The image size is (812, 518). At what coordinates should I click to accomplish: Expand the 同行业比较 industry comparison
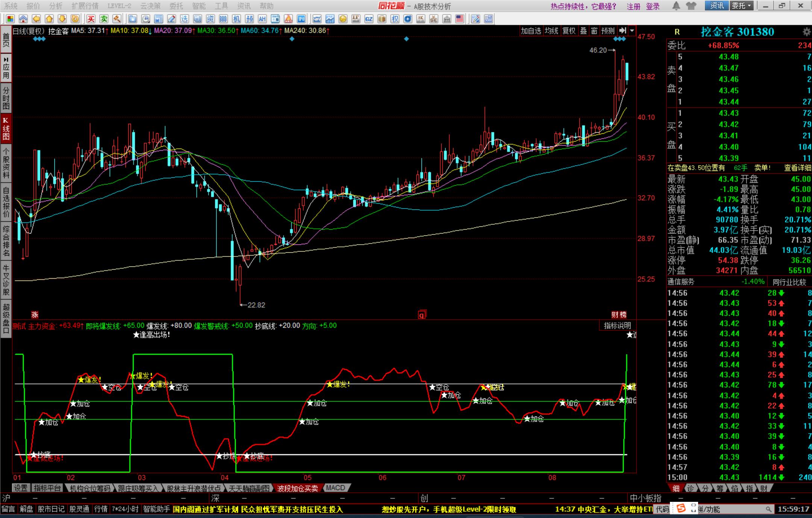coord(789,282)
